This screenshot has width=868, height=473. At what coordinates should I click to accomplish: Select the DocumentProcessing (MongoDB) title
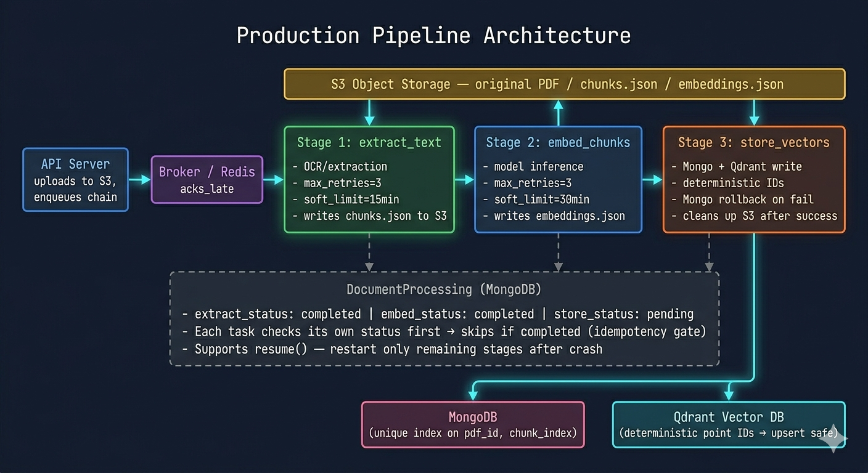444,289
